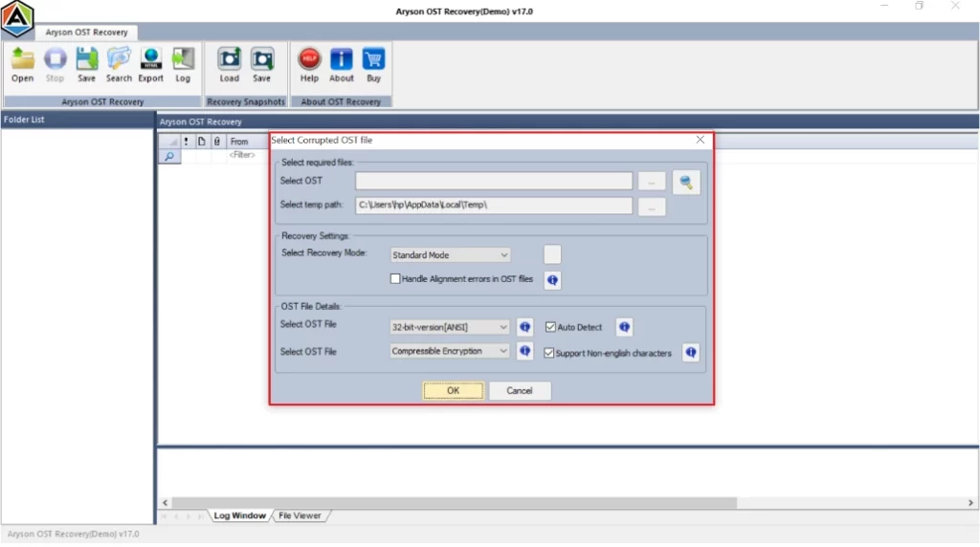Click the Aryson application logo
Viewport: 980px width, 547px height.
point(17,19)
